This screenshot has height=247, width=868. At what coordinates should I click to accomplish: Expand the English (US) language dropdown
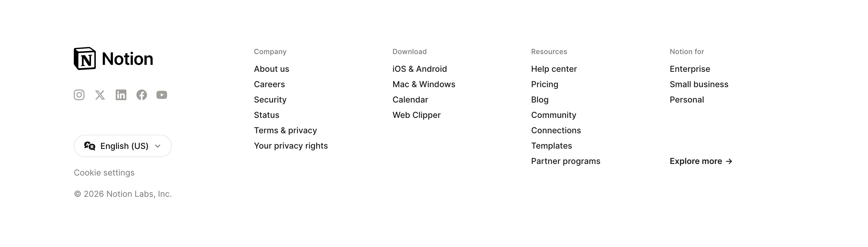[x=123, y=146]
